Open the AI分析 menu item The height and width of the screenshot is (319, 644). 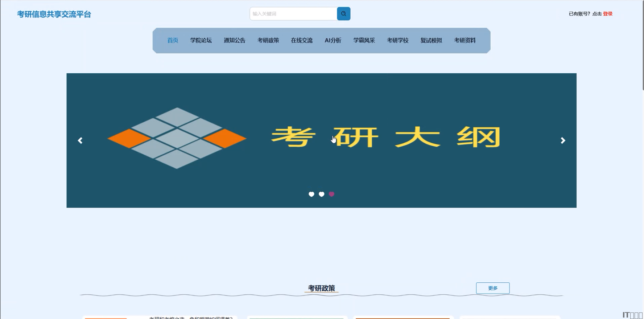(x=333, y=40)
